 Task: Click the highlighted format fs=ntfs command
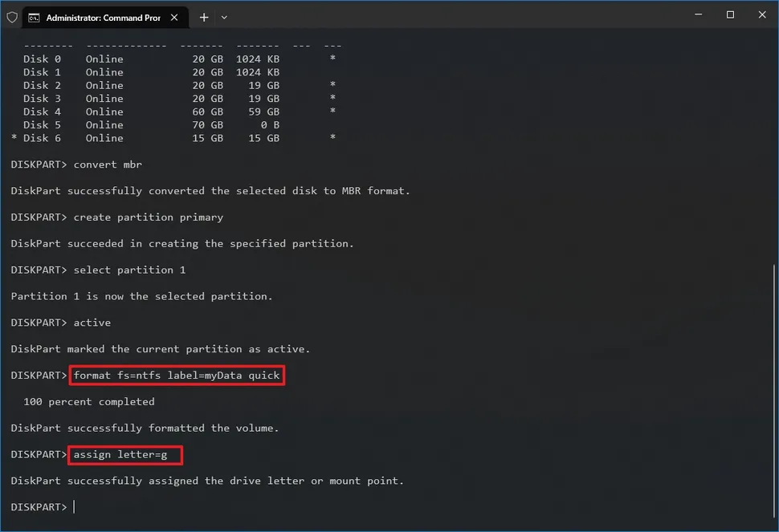(177, 376)
